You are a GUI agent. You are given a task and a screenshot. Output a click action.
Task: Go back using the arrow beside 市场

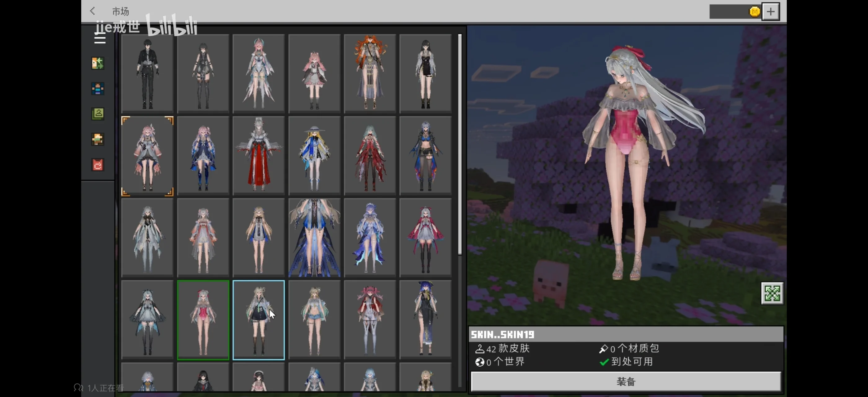point(92,11)
